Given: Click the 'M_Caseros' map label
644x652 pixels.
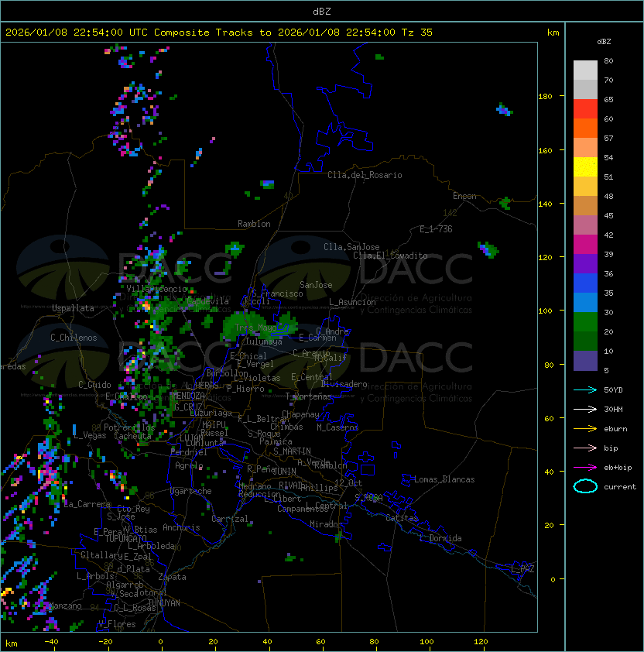Looking at the screenshot, I should (337, 427).
